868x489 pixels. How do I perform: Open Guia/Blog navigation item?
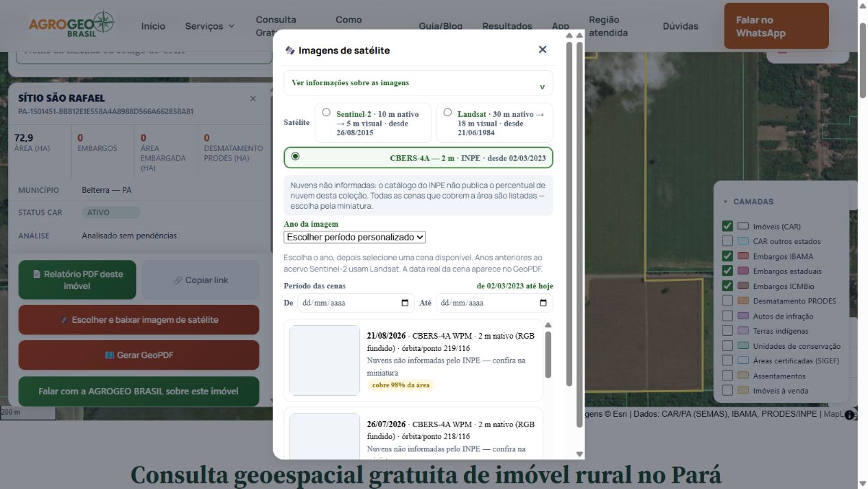pos(441,26)
